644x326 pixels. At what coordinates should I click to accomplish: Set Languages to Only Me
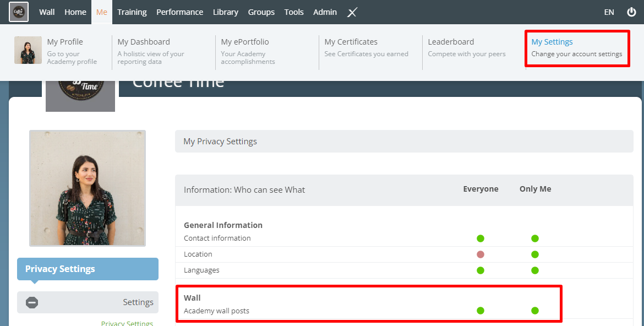[535, 270]
